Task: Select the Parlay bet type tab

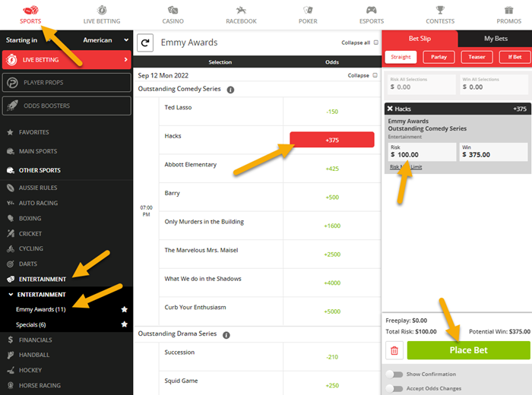Action: point(439,57)
